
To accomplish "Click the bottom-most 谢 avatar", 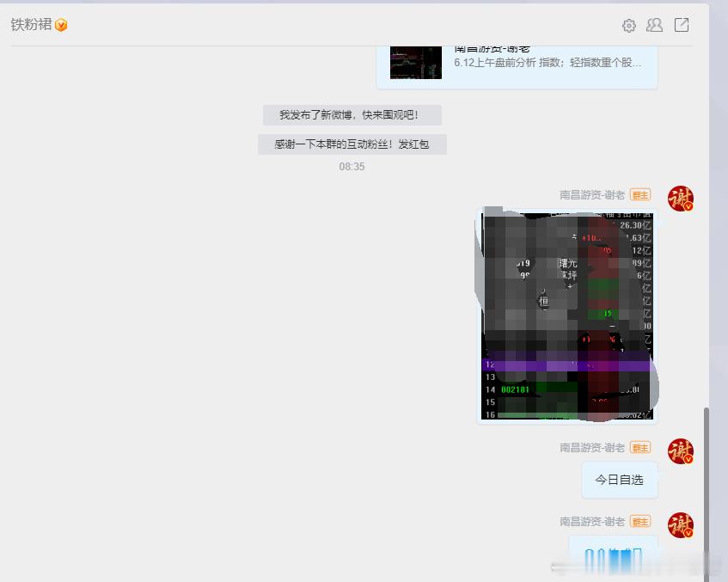I will 680,525.
